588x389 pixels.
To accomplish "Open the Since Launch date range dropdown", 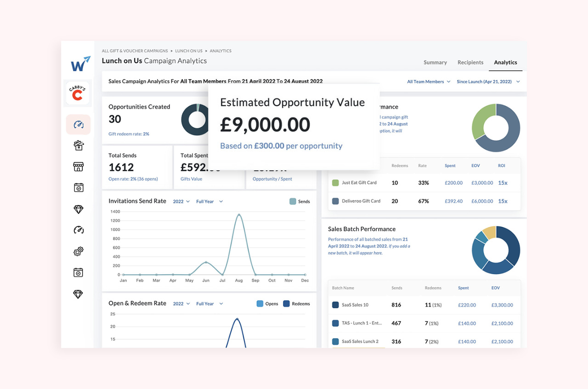I will point(488,82).
